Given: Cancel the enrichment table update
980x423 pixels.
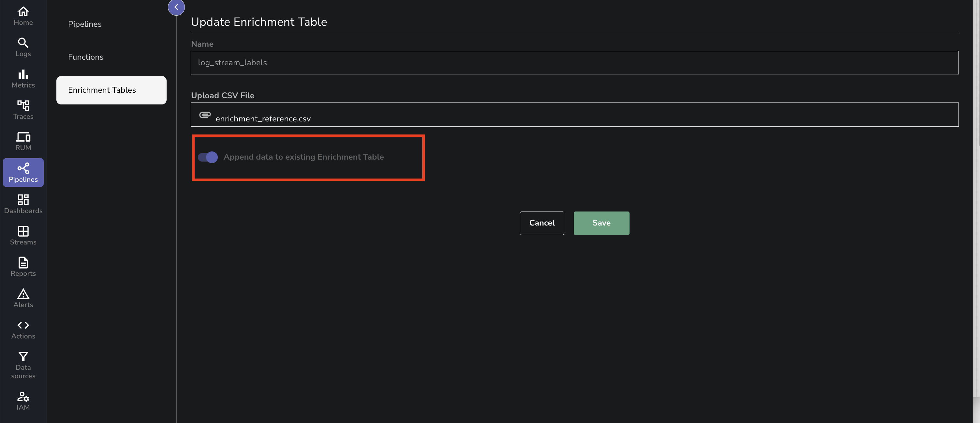Looking at the screenshot, I should tap(542, 223).
